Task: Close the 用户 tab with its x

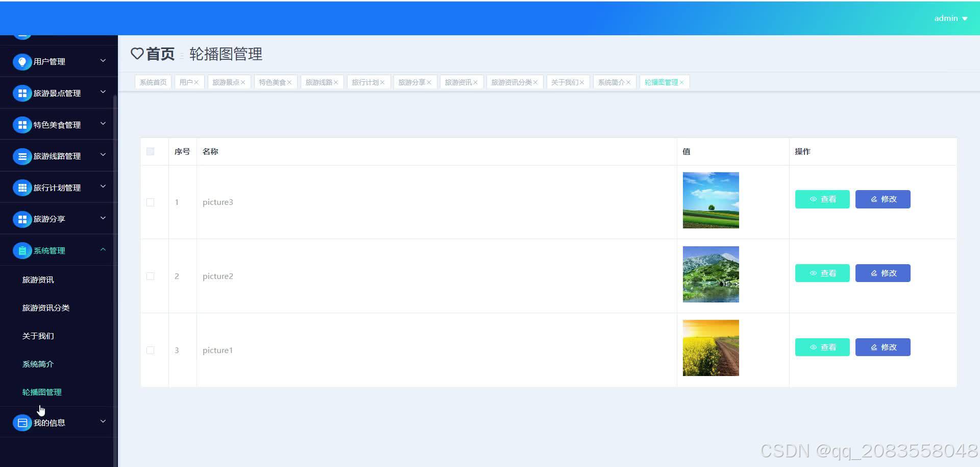Action: click(196, 82)
